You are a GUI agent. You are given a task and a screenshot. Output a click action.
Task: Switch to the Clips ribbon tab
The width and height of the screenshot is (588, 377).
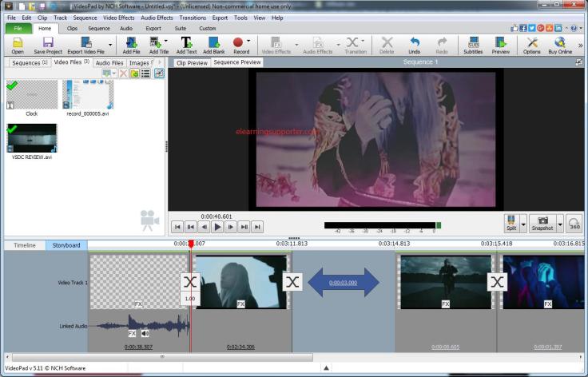pyautogui.click(x=72, y=29)
